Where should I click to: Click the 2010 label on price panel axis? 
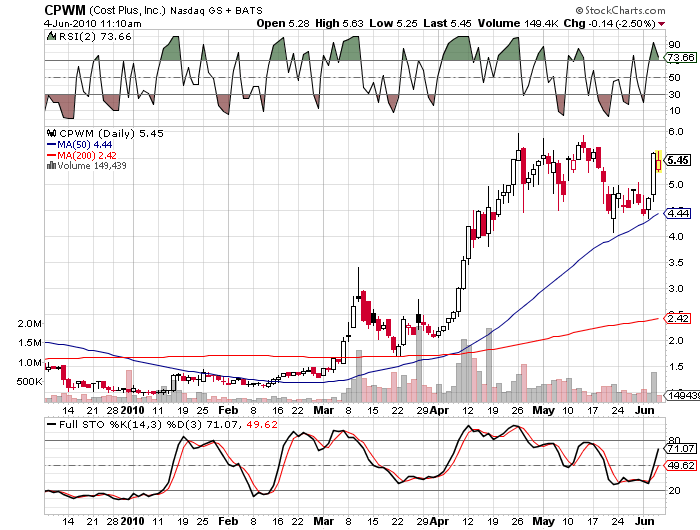click(133, 410)
